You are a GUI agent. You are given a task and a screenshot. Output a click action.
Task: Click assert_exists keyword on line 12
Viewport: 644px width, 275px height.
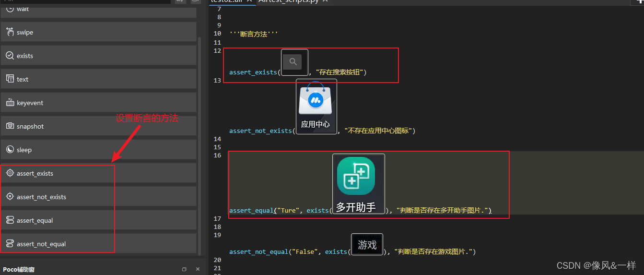[x=253, y=72]
